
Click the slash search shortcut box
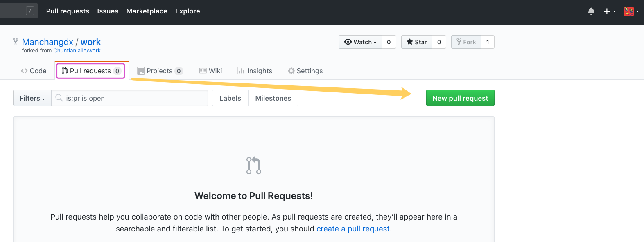[30, 11]
